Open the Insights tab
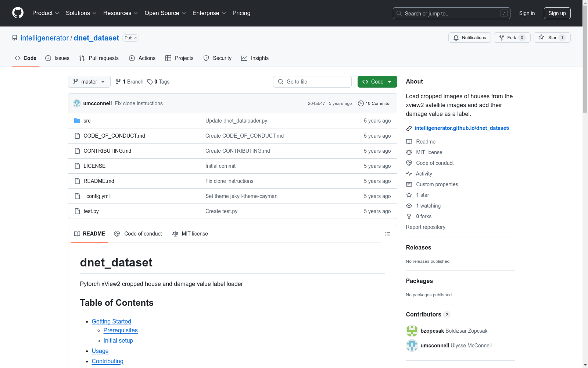Image resolution: width=588 pixels, height=368 pixels. pyautogui.click(x=255, y=58)
